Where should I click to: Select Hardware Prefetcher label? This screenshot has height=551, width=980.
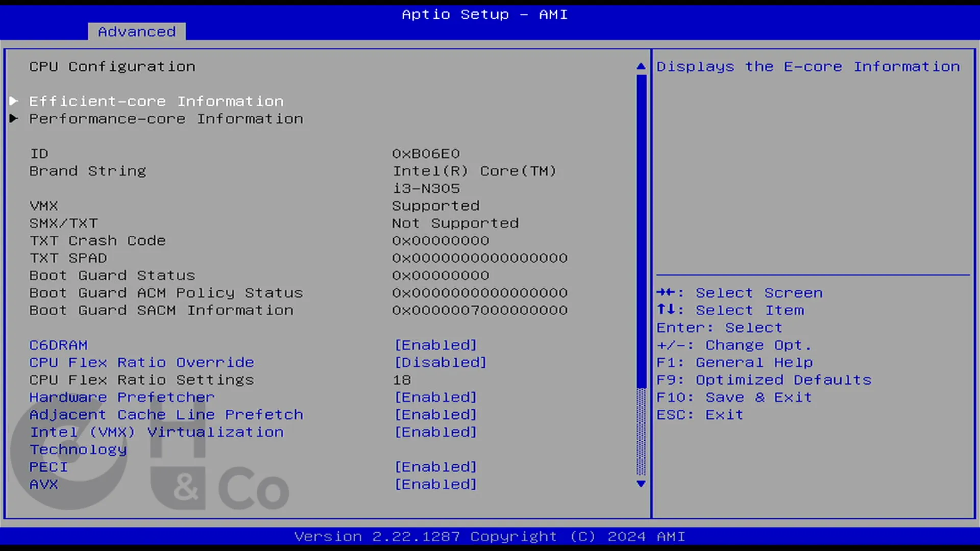122,397
